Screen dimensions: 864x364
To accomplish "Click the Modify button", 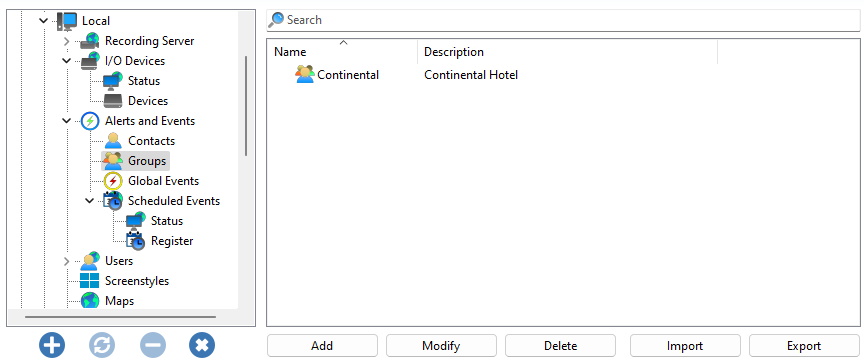I will pos(441,346).
